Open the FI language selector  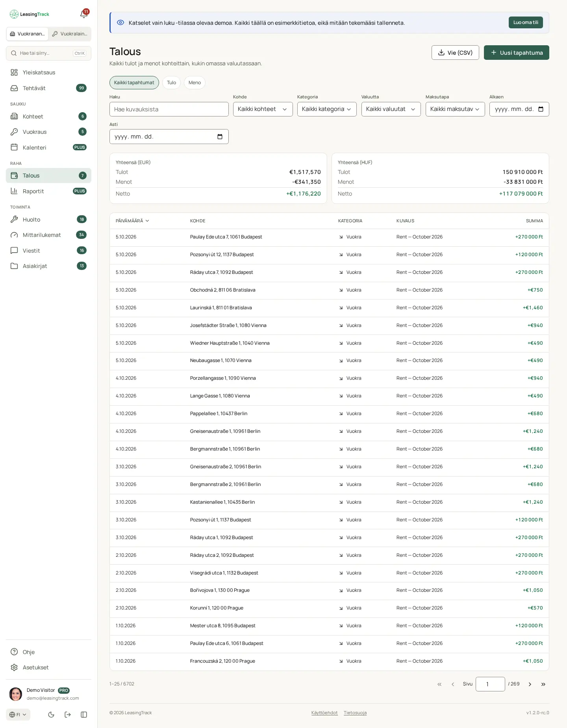(18, 715)
